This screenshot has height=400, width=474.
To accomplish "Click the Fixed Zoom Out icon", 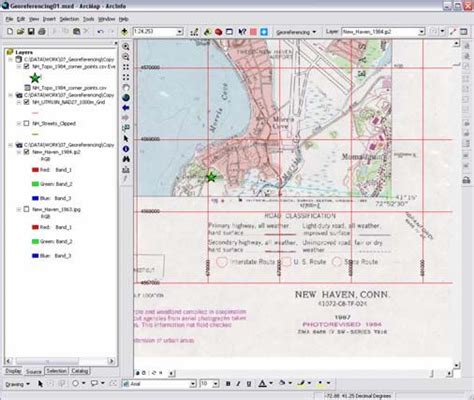I will (126, 77).
